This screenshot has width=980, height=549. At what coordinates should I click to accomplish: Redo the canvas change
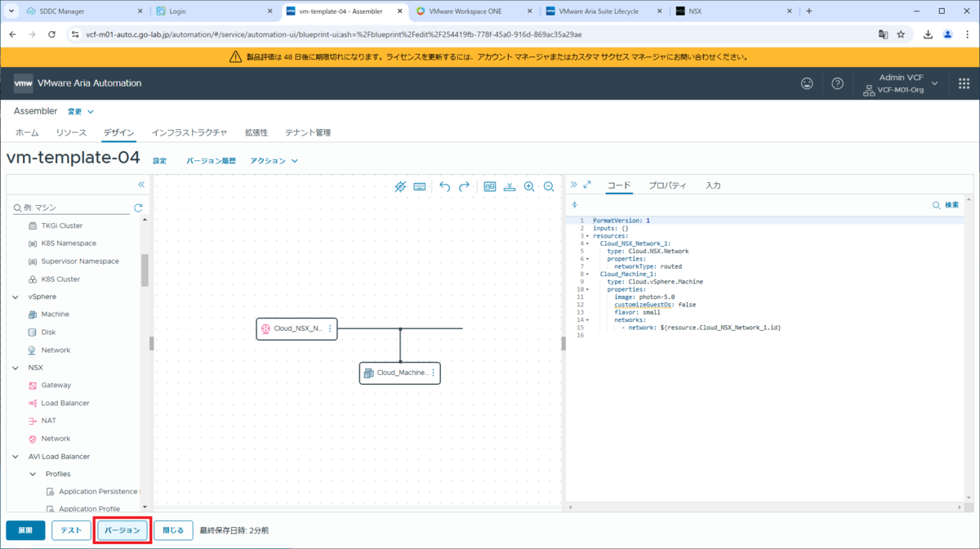coord(464,186)
